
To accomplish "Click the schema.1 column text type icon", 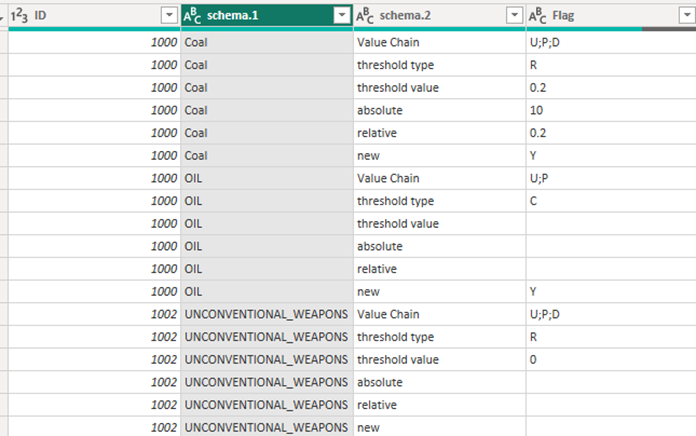I will coord(192,16).
